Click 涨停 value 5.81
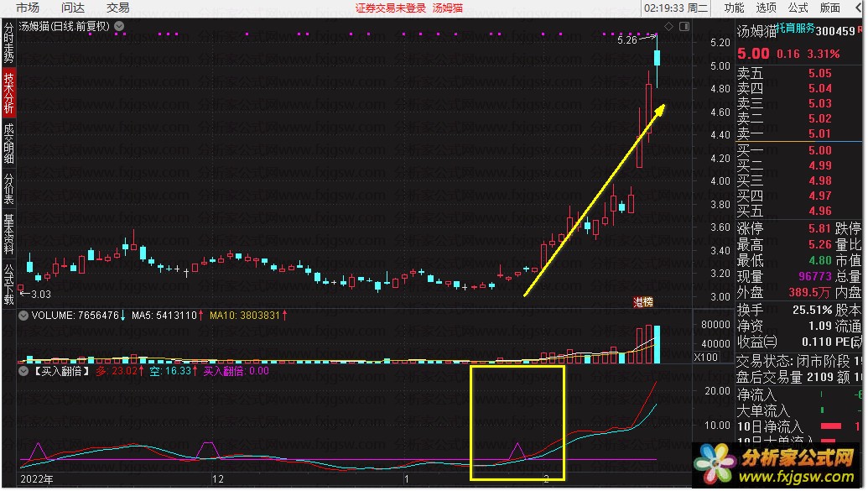Screen dimensions: 868x491 pyautogui.click(x=819, y=228)
